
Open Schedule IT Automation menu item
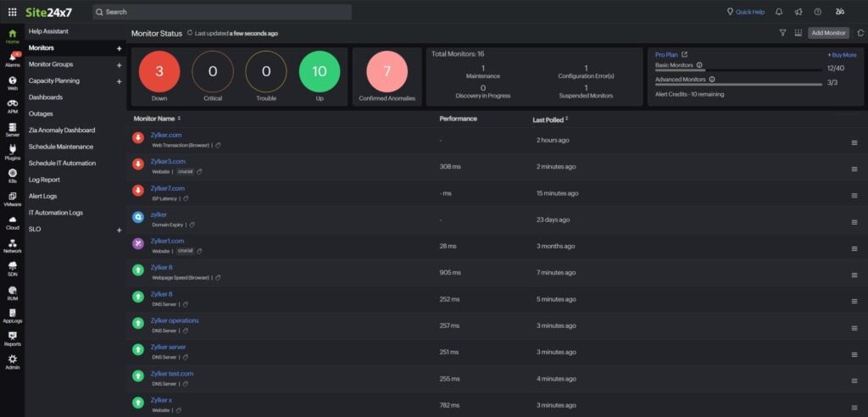[62, 164]
